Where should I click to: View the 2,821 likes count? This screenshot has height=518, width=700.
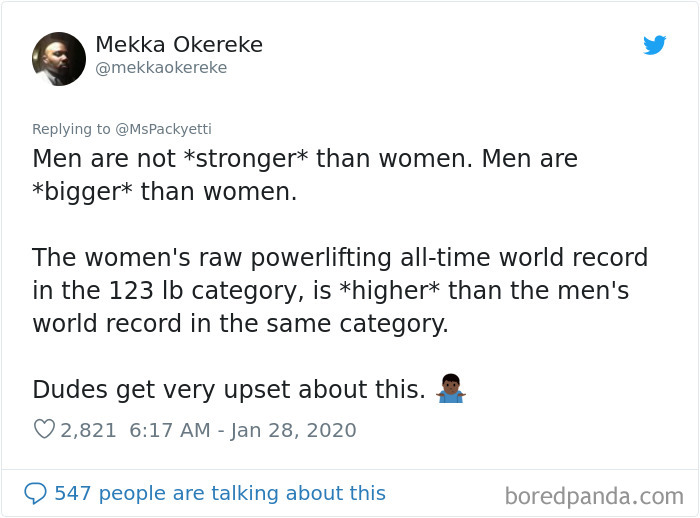click(88, 430)
